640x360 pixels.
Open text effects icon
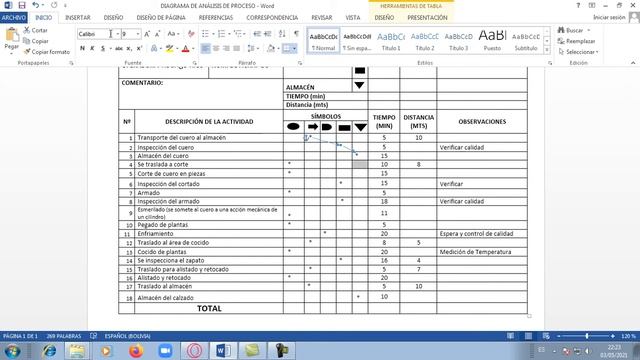[x=154, y=48]
